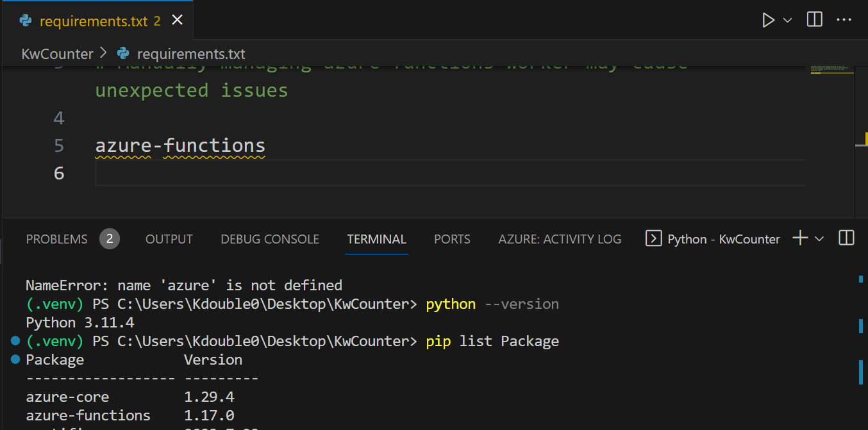Create a new terminal with plus icon
Image resolution: width=868 pixels, height=430 pixels.
tap(800, 238)
